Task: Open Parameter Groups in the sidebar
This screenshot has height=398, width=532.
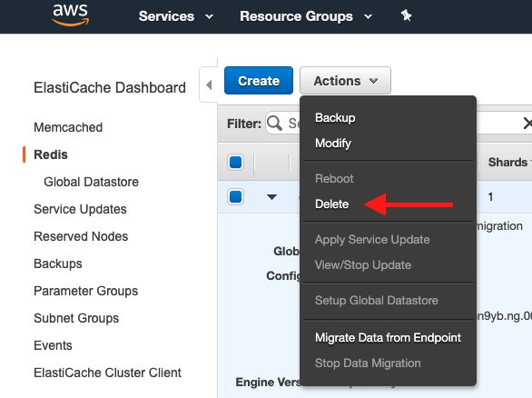Action: click(85, 291)
